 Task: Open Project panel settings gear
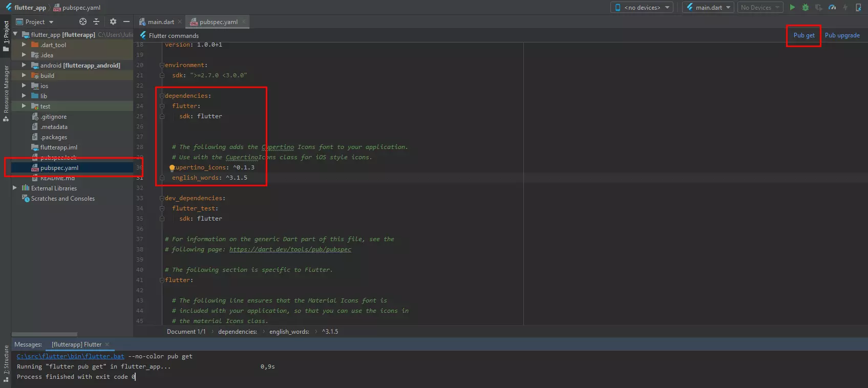(x=113, y=21)
